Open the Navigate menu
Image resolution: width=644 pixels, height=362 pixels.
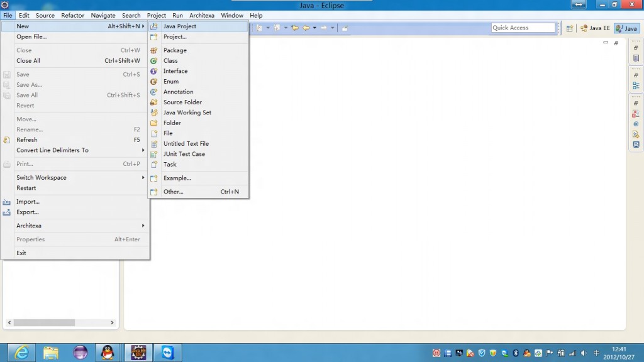coord(103,15)
